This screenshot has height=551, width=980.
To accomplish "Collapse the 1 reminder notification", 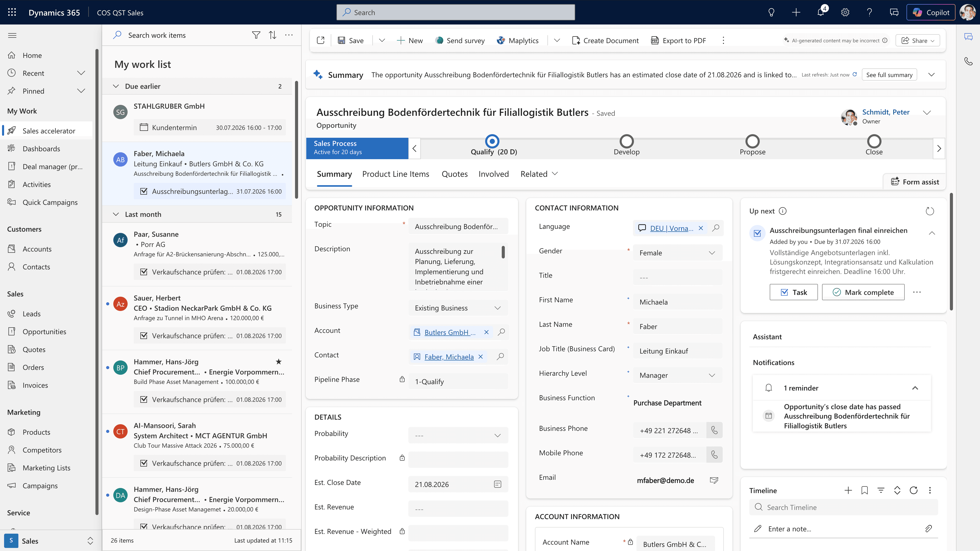I will point(915,388).
